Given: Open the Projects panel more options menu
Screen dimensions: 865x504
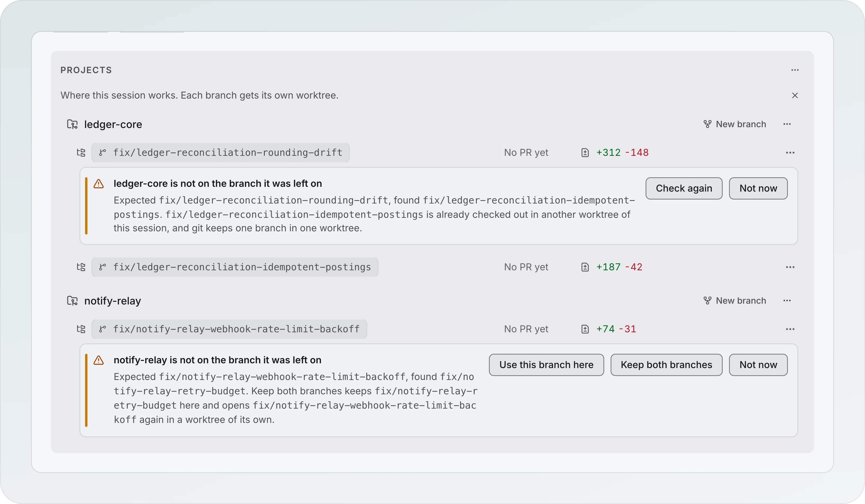Looking at the screenshot, I should click(795, 70).
